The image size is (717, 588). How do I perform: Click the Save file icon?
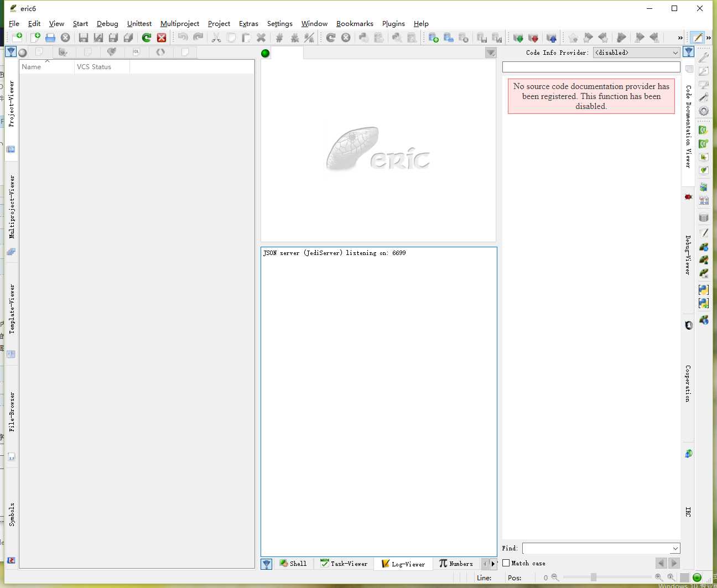[84, 37]
